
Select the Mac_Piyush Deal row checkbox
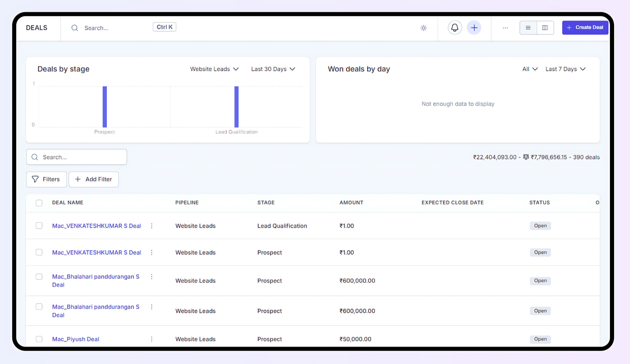(39, 339)
